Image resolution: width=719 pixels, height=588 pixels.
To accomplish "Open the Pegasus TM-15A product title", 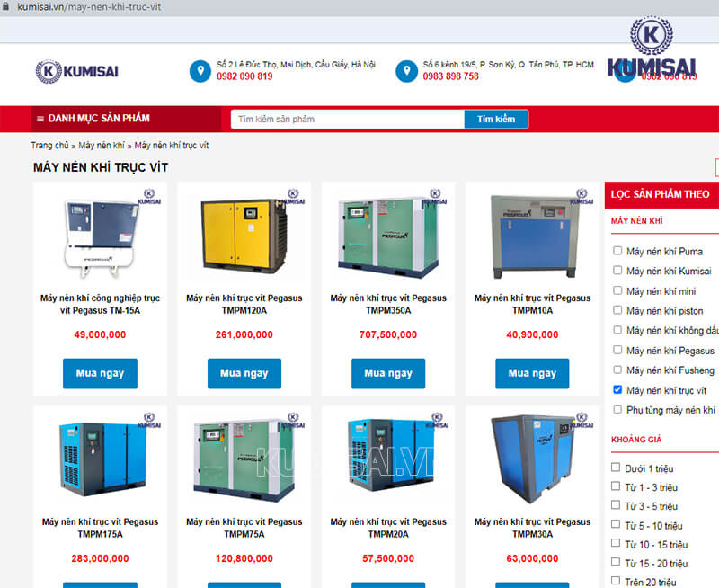I will point(100,305).
